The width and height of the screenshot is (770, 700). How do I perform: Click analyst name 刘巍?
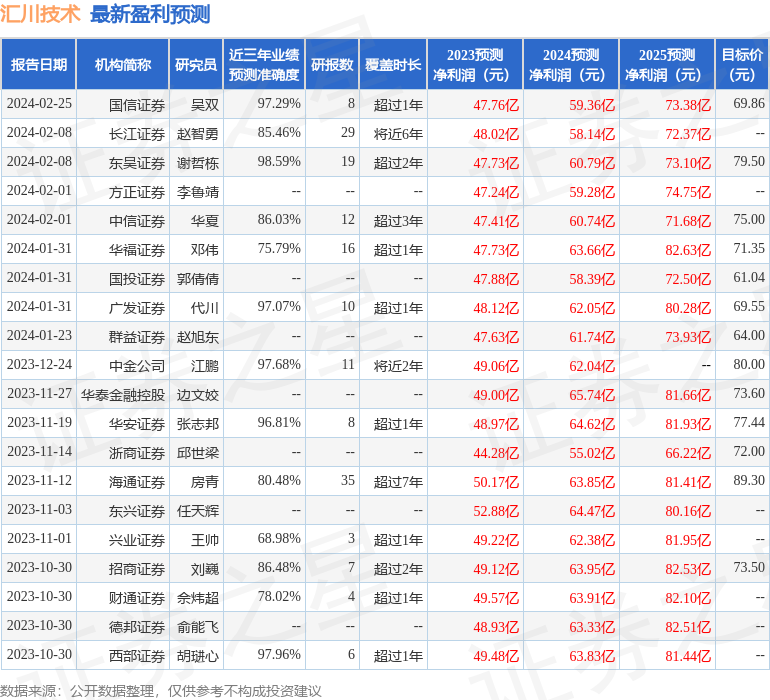tap(205, 568)
